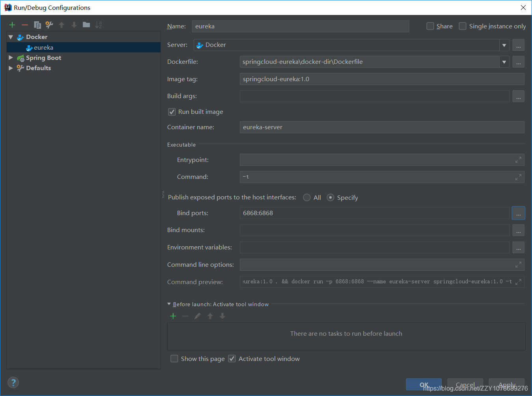Viewport: 532px width, 396px height.
Task: Open help with the question mark icon
Action: 13,382
